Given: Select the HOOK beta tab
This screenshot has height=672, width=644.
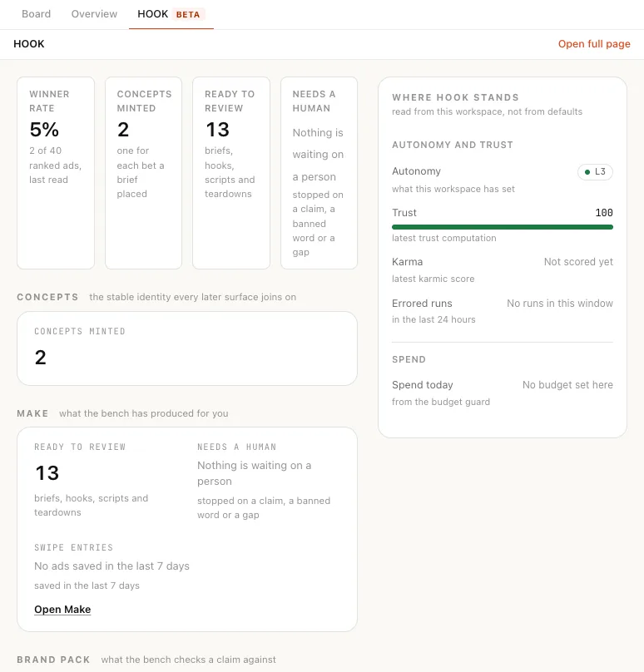Looking at the screenshot, I should [171, 14].
